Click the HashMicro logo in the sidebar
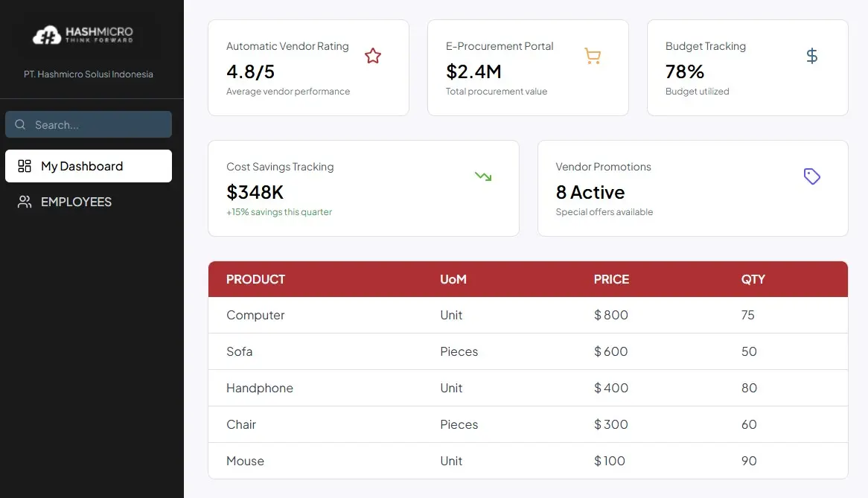The height and width of the screenshot is (498, 868). point(84,34)
